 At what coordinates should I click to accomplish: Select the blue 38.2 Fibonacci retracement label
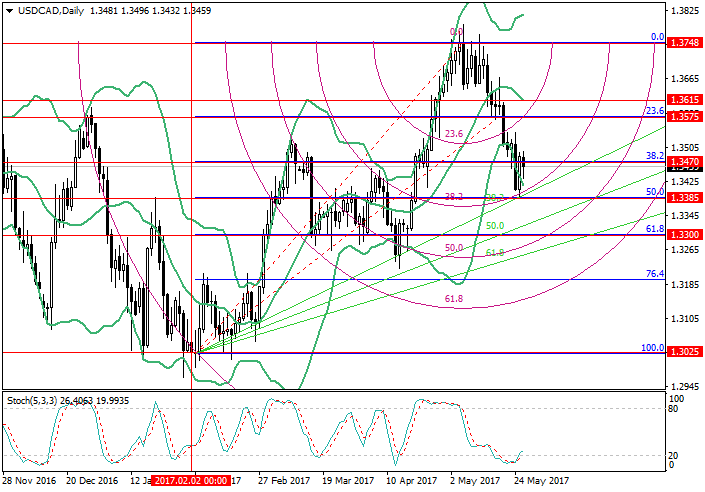655,156
